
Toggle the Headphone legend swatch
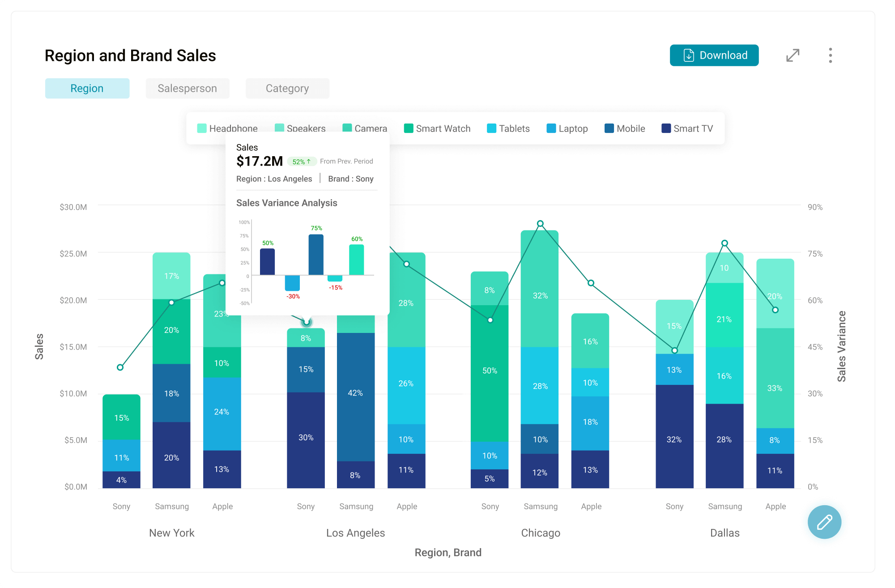202,128
